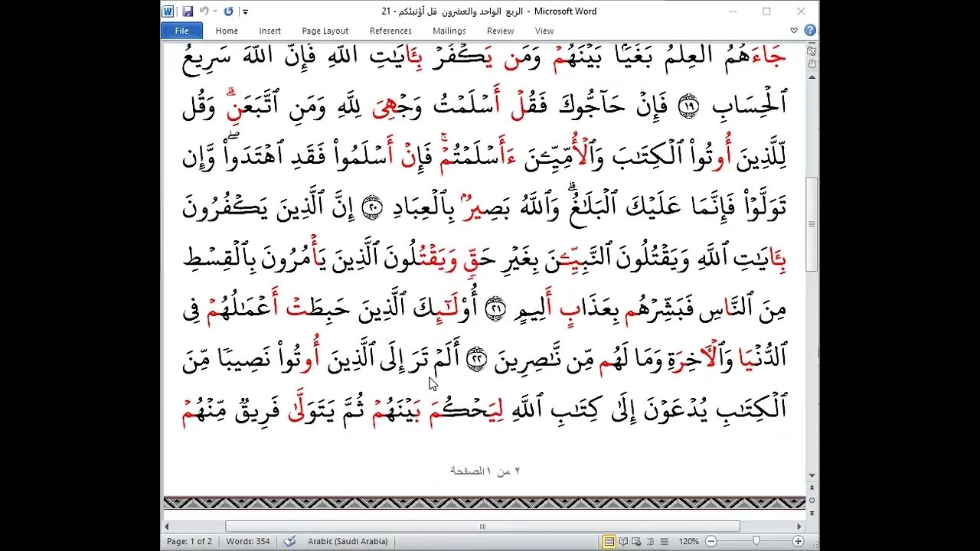The height and width of the screenshot is (551, 980).
Task: Switch to the View ribbon tab
Action: pyautogui.click(x=544, y=31)
